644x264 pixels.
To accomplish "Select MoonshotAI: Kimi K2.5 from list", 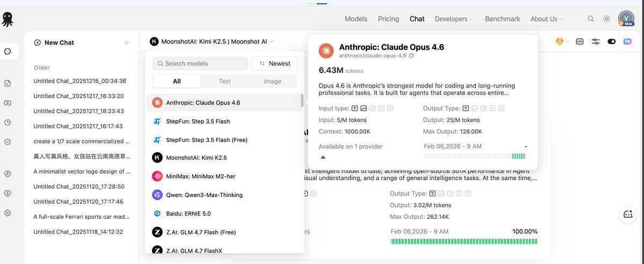I will pos(223,158).
